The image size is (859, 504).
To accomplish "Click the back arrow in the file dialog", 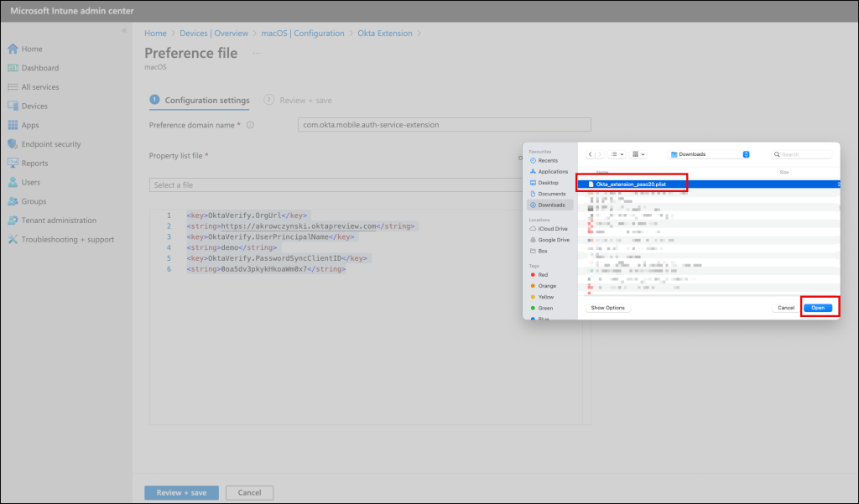I will click(x=591, y=154).
